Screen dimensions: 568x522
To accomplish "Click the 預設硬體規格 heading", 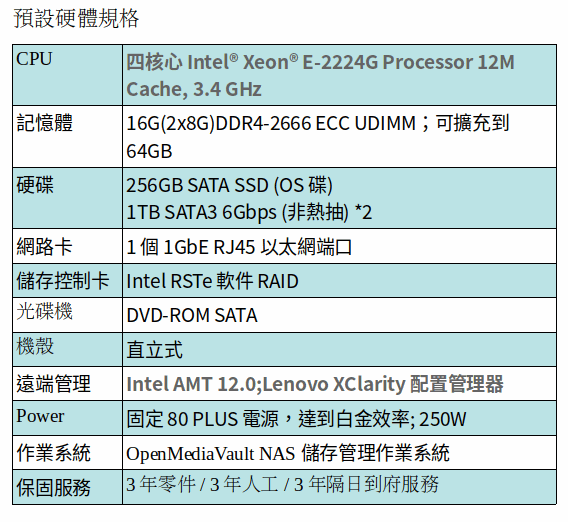I will point(76,18).
